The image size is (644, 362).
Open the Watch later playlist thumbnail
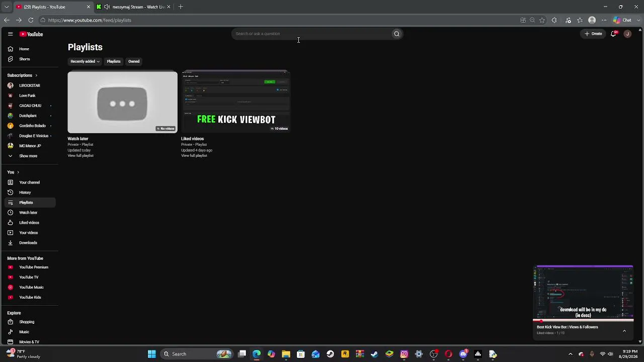122,102
